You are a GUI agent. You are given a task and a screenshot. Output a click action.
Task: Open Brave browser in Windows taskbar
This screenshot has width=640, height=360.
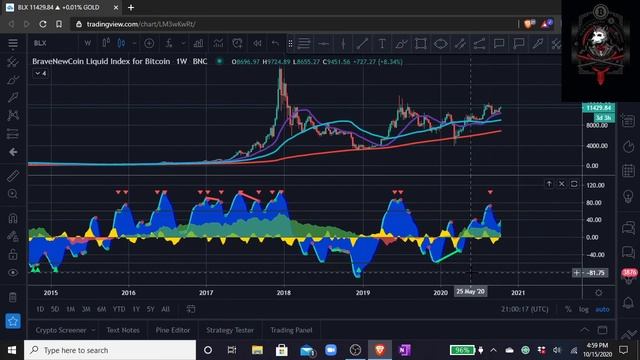(x=380, y=350)
